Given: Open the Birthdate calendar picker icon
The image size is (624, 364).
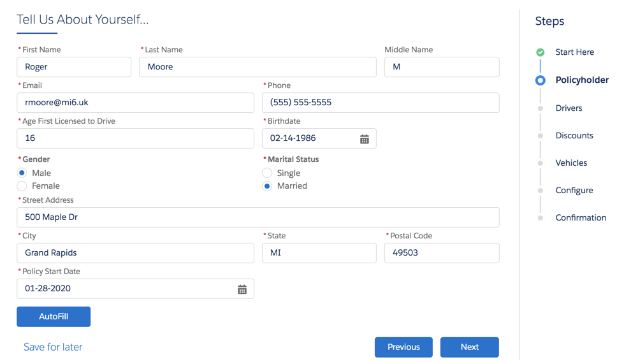Looking at the screenshot, I should click(364, 139).
